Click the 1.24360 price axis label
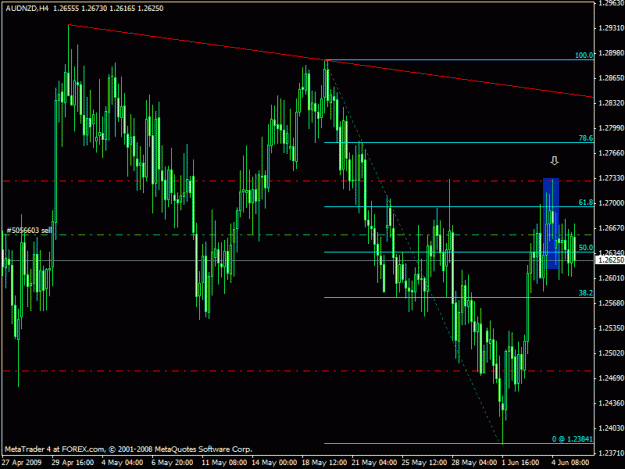This screenshot has height=469, width=625. tap(611, 403)
